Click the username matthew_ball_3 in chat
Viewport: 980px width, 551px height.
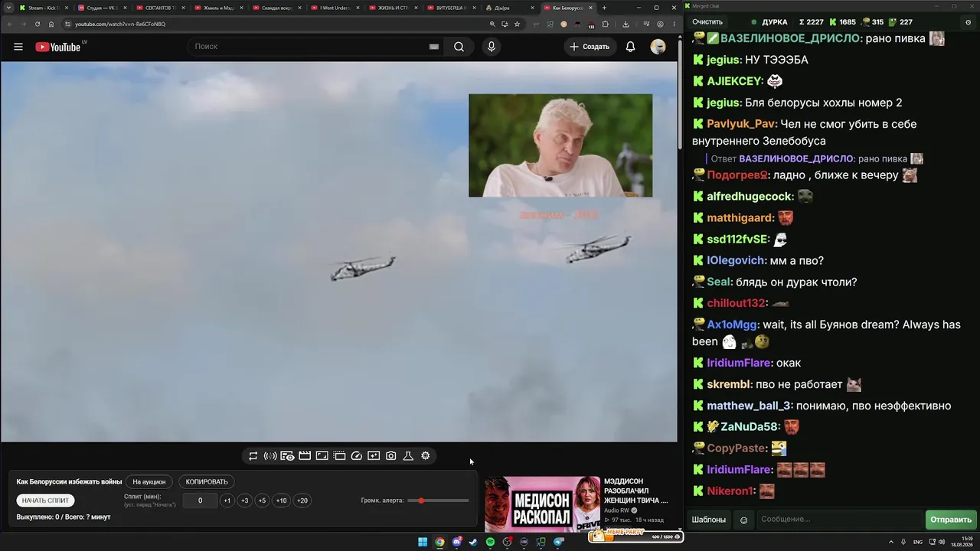[748, 406]
